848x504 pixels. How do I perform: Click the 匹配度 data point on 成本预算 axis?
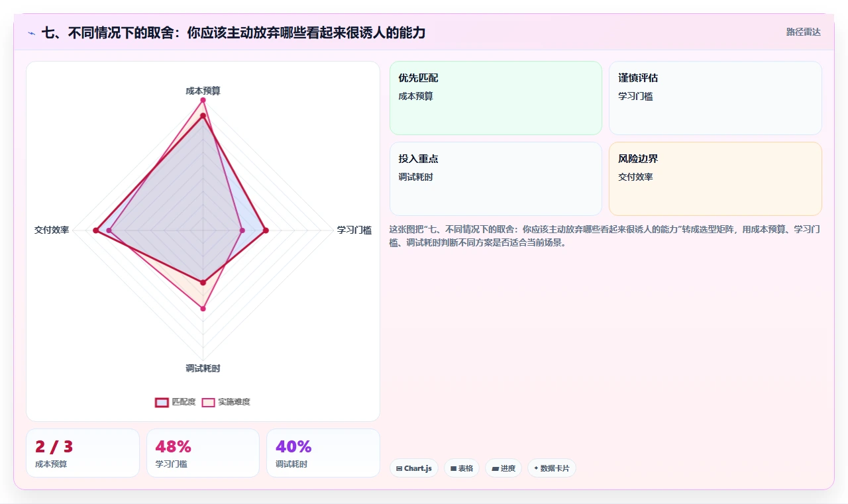click(203, 116)
